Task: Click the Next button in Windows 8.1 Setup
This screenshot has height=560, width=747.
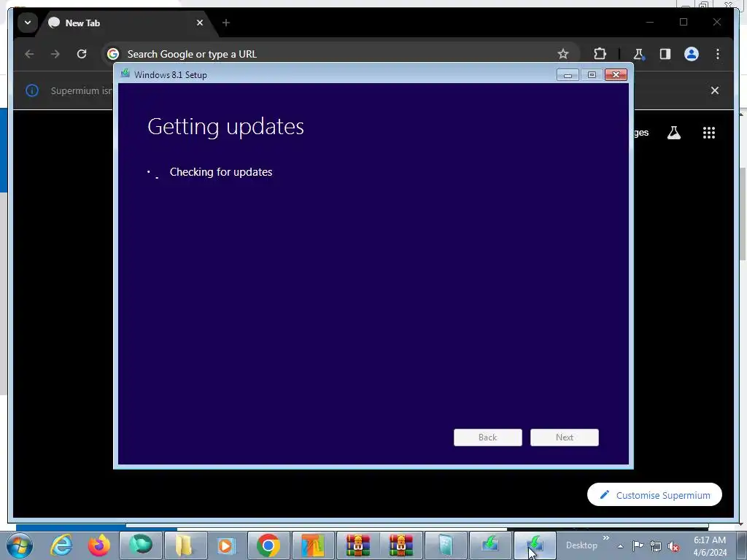Action: click(x=565, y=437)
